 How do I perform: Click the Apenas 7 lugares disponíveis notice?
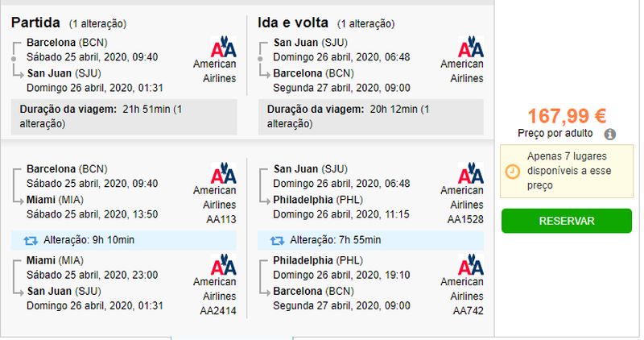[x=567, y=171]
